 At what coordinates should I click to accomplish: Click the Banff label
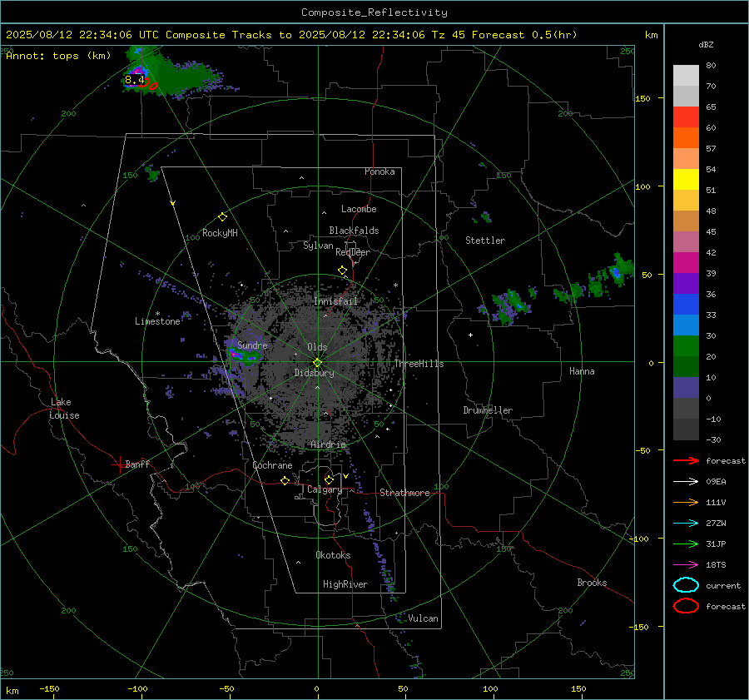(137, 464)
